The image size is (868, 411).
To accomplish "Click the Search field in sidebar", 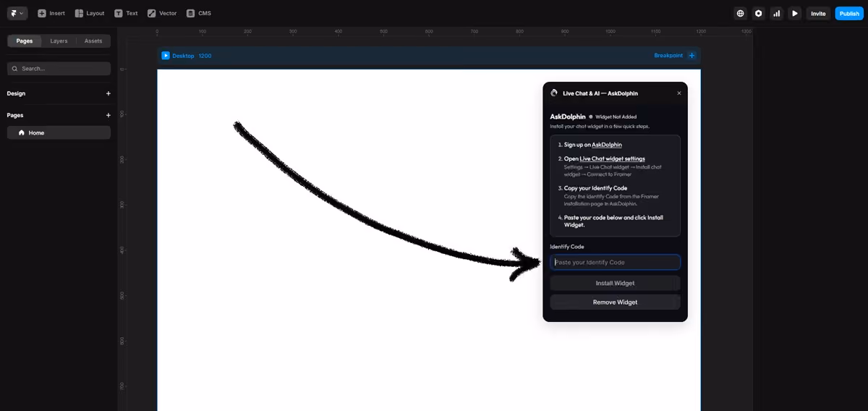I will [x=59, y=69].
